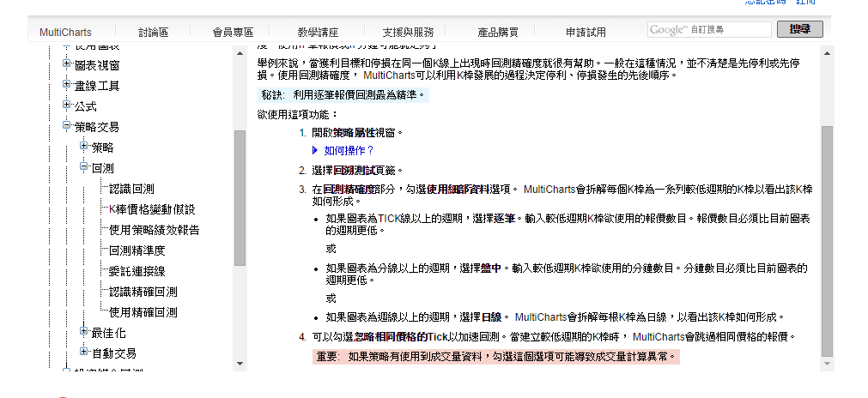Expand the 如何操作？ disclosure link

[349, 150]
